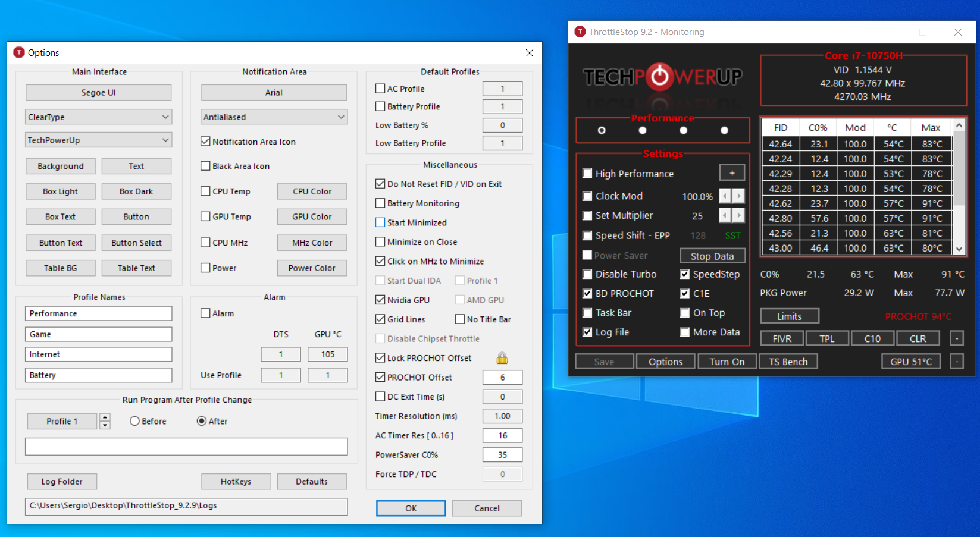Screen dimensions: 980x537
Task: Click the TS Bench button
Action: pyautogui.click(x=788, y=362)
